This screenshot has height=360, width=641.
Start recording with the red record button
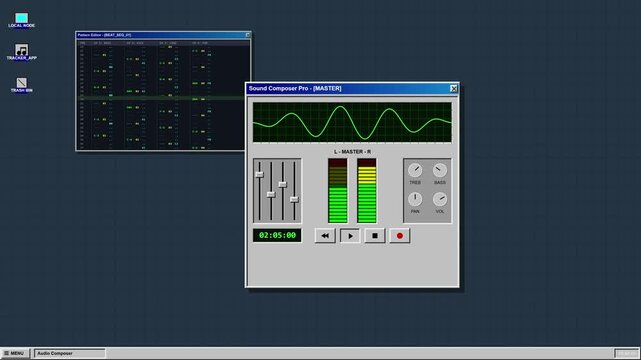click(400, 236)
